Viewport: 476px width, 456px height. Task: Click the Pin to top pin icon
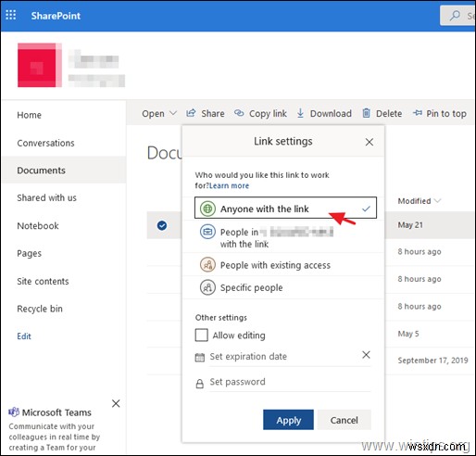click(418, 113)
